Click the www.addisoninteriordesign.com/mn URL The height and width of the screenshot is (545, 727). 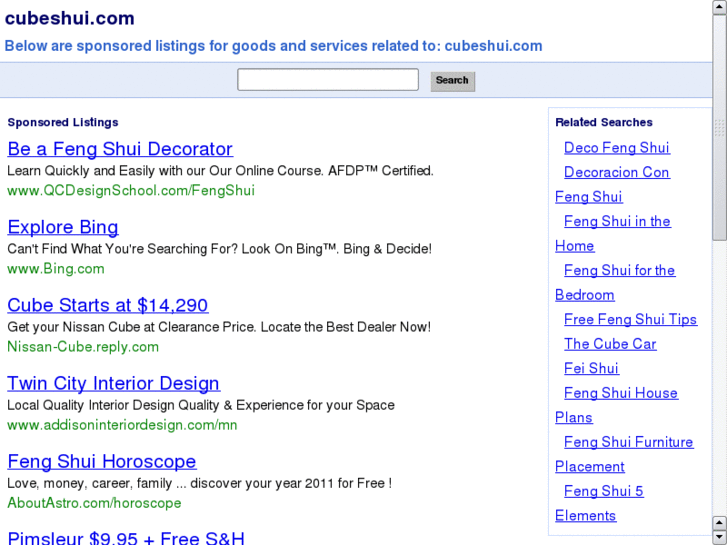pos(122,425)
